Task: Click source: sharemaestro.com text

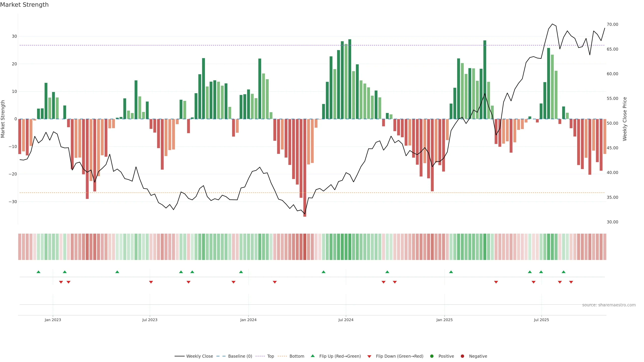Action: (x=609, y=305)
